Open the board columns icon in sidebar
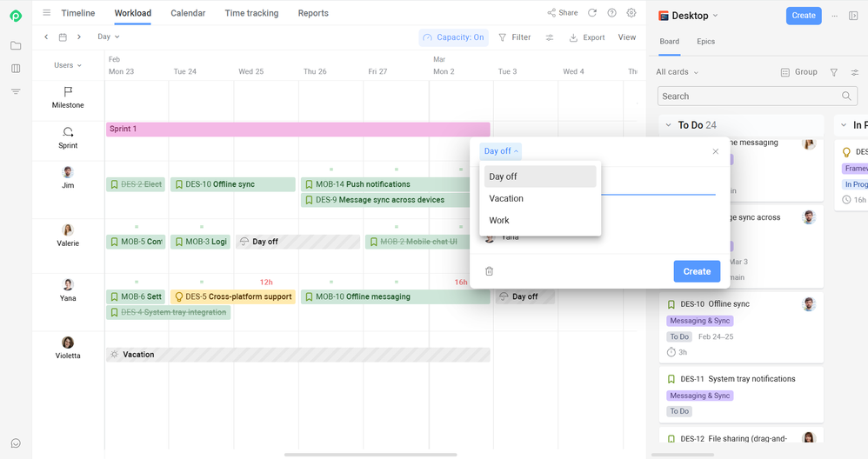 tap(16, 69)
